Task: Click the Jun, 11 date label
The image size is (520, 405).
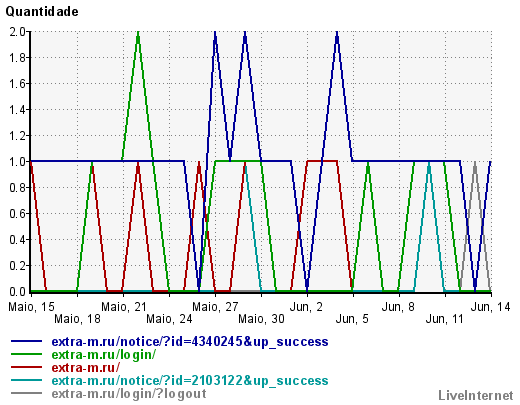Action: pyautogui.click(x=445, y=319)
